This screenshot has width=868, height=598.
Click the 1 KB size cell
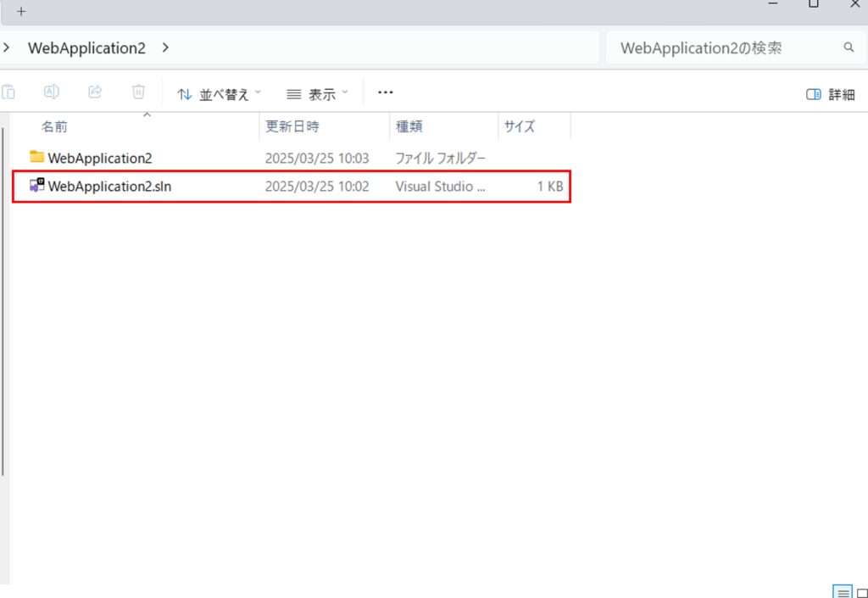[549, 187]
